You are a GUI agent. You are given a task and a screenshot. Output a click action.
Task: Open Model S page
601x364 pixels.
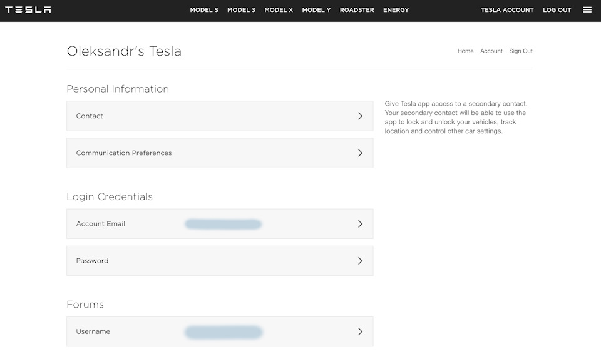[x=204, y=10]
